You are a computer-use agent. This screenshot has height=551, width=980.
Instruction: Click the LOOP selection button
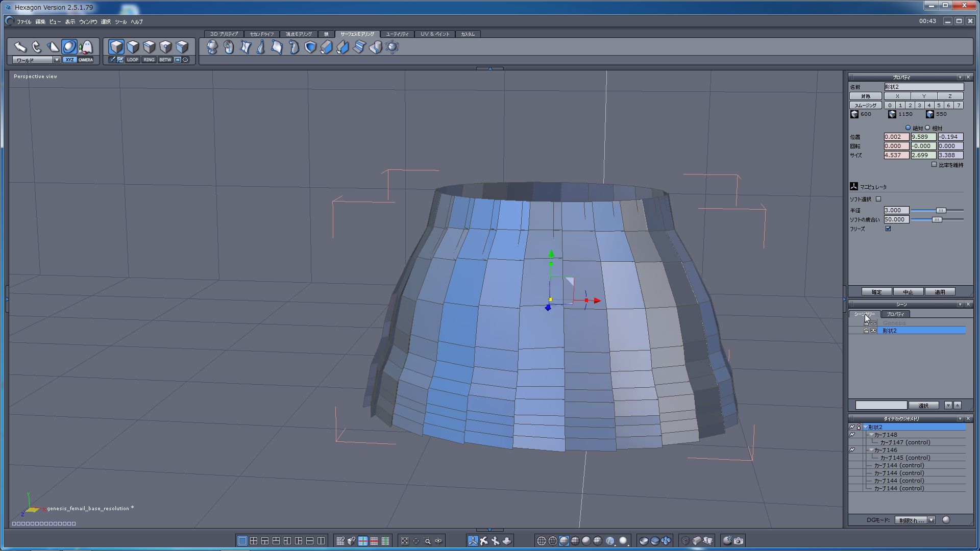(x=133, y=60)
